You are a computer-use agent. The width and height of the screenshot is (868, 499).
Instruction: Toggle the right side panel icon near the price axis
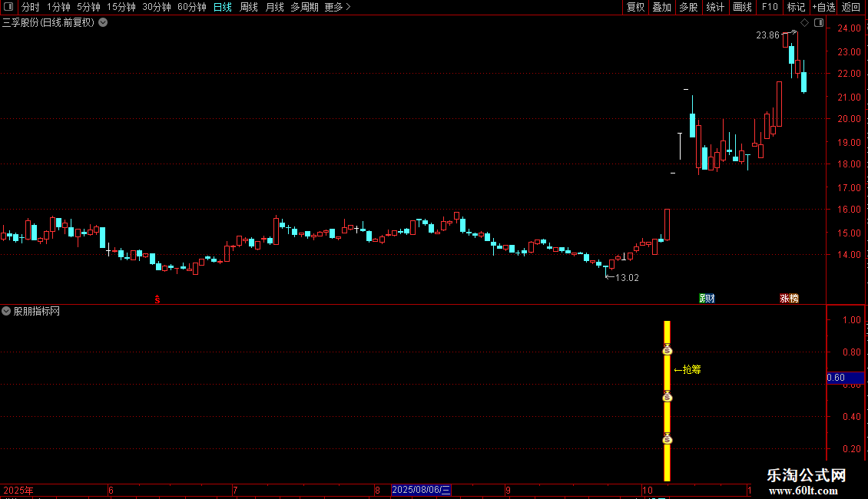(819, 23)
